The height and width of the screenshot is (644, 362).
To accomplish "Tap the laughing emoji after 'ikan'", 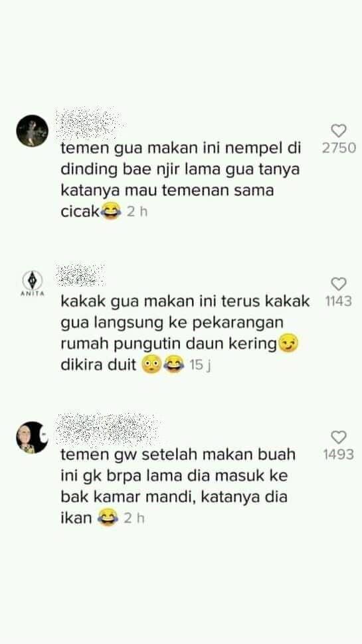I will coord(108,517).
